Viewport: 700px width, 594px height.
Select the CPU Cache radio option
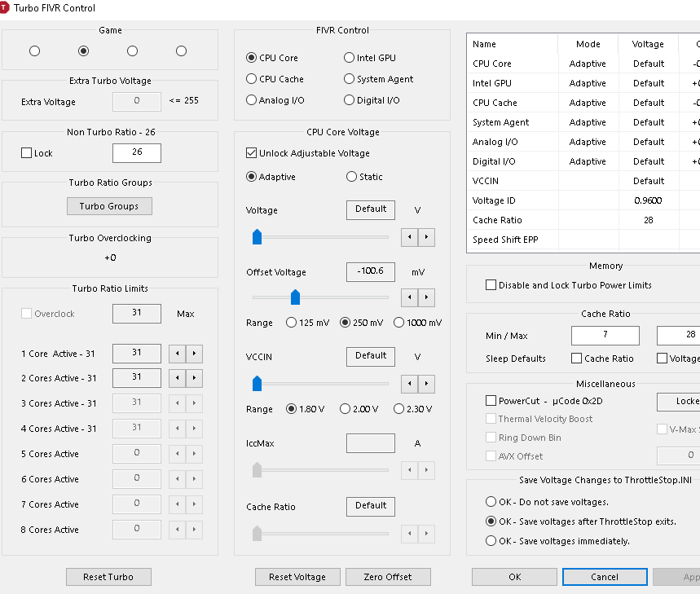click(252, 79)
